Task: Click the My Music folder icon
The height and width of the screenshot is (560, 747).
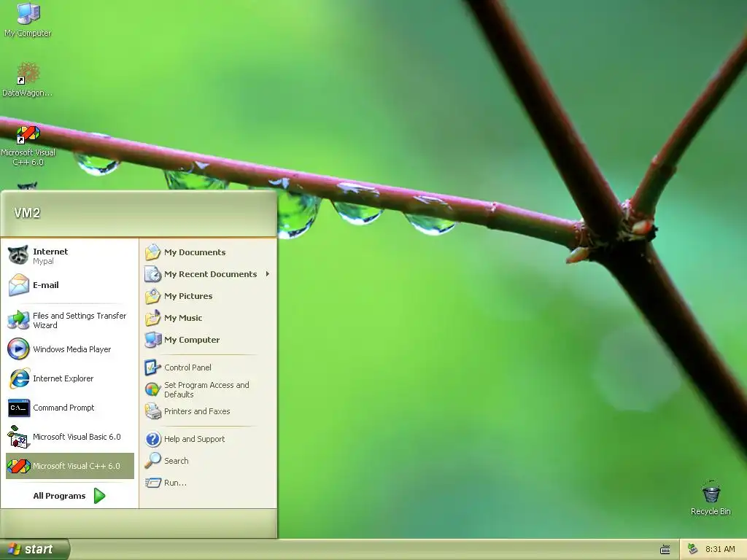Action: tap(153, 318)
